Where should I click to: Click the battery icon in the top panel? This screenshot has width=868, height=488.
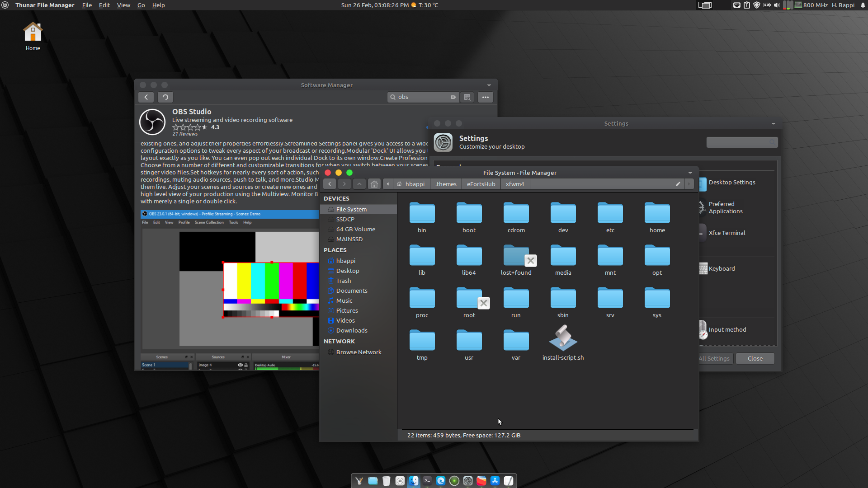click(767, 5)
